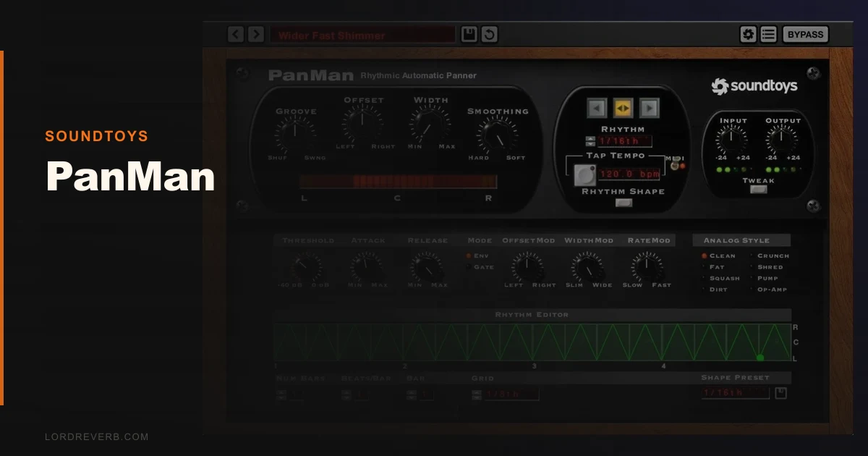This screenshot has height=456, width=868.
Task: Open the preset list menu icon
Action: (x=768, y=34)
